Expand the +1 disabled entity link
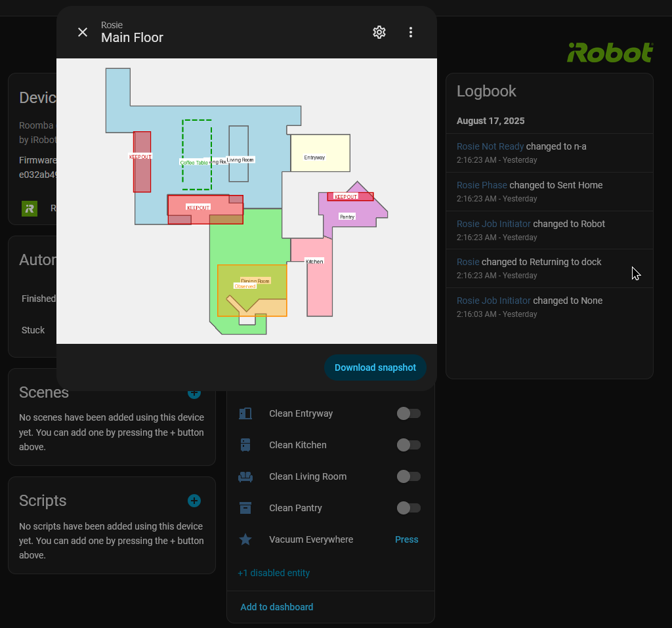The width and height of the screenshot is (672, 628). [274, 573]
